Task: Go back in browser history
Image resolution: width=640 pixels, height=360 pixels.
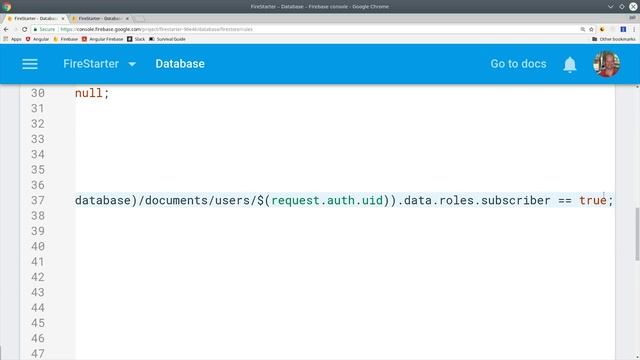Action: (6, 29)
